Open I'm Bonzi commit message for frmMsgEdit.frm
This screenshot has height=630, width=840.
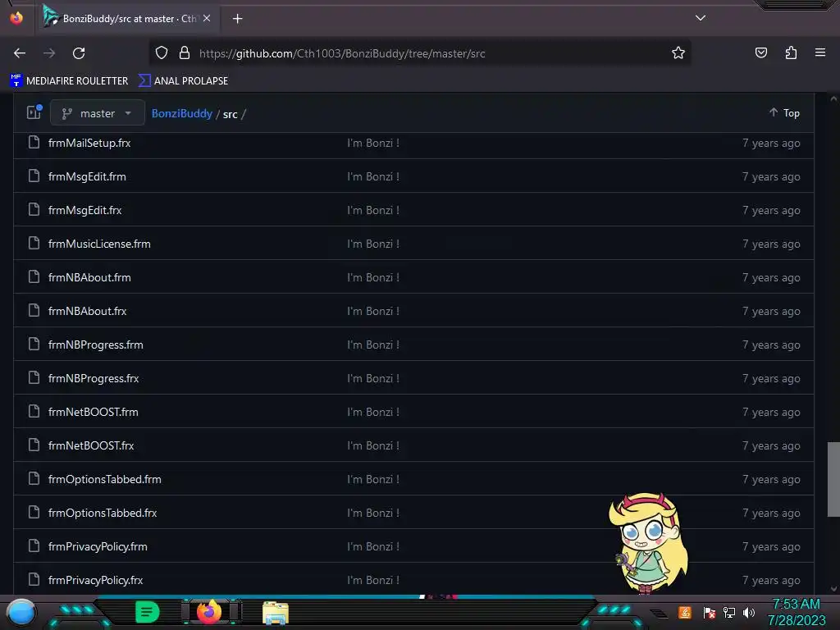click(x=373, y=177)
